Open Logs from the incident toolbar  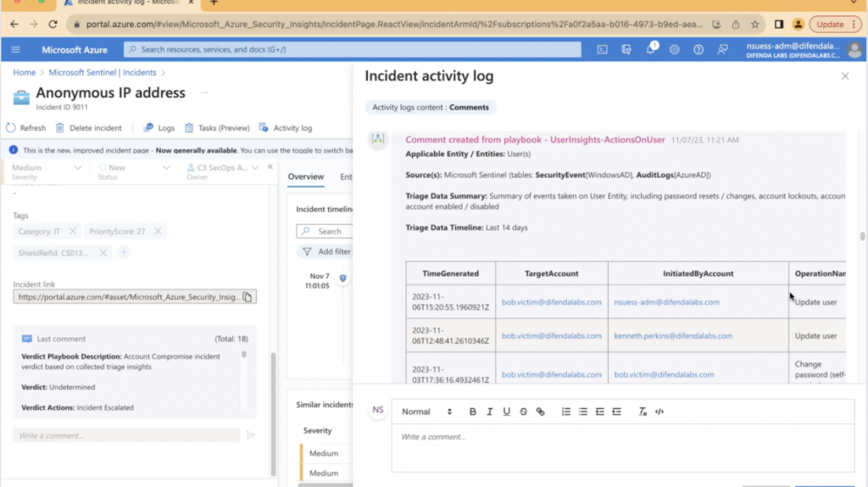coord(159,128)
